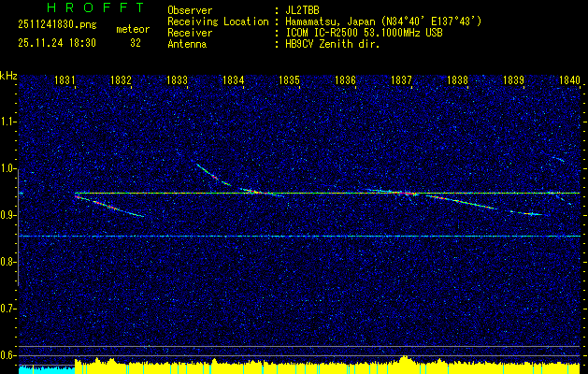The image size is (588, 374).
Task: Select the 1834 time axis label
Action: 233,81
